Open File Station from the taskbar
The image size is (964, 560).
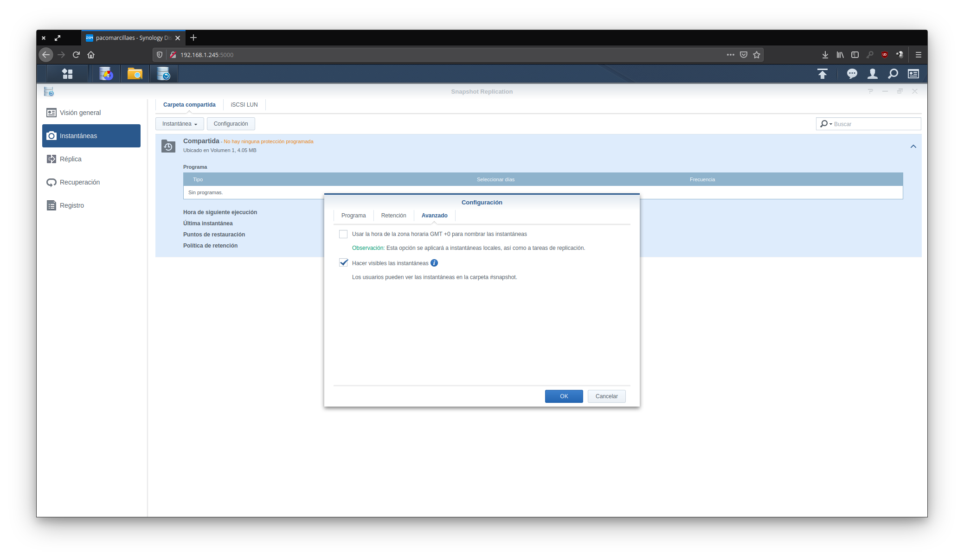tap(135, 74)
